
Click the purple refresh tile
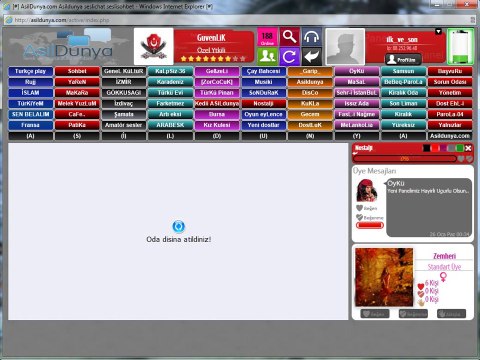coord(289,56)
